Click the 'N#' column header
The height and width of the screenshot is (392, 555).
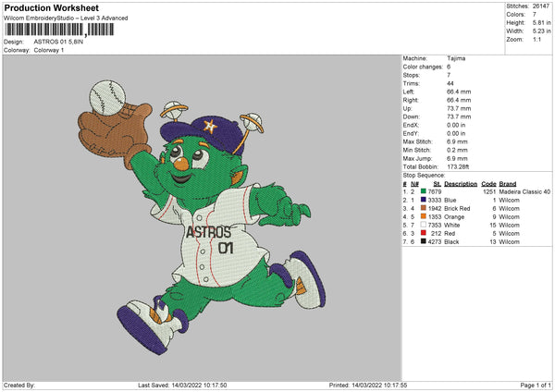pyautogui.click(x=414, y=184)
